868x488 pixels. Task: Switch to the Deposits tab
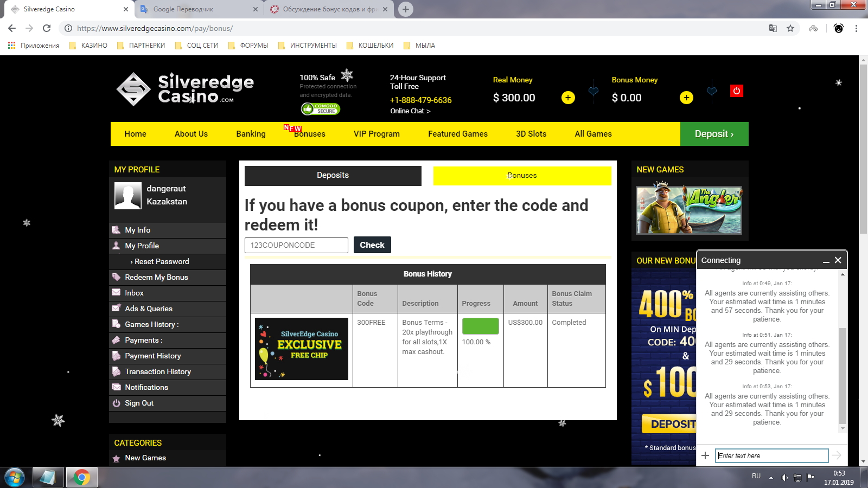333,176
